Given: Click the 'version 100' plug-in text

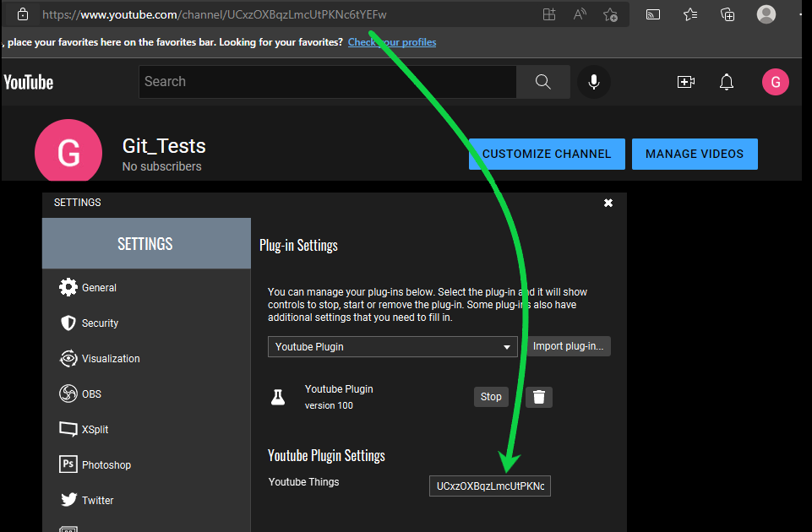Looking at the screenshot, I should 329,405.
